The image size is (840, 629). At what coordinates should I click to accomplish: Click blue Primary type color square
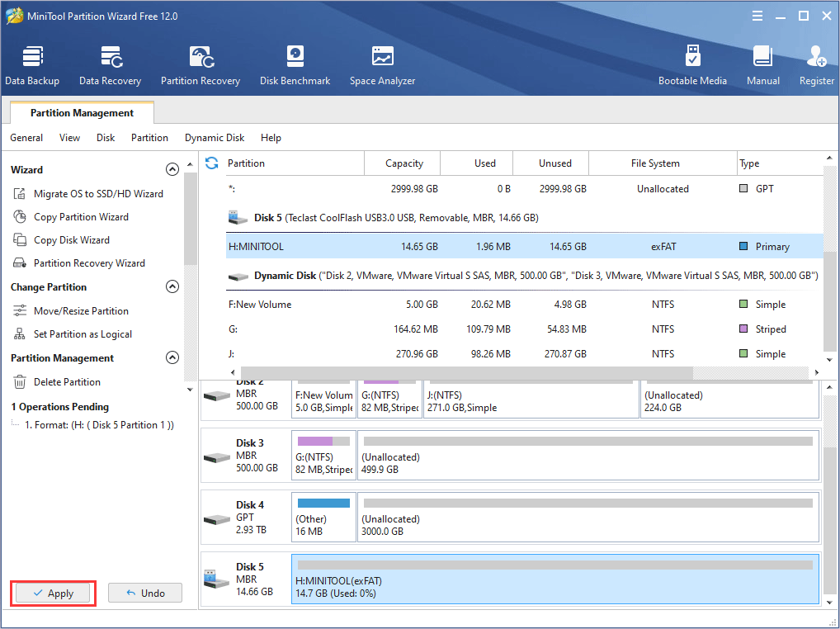(x=743, y=247)
